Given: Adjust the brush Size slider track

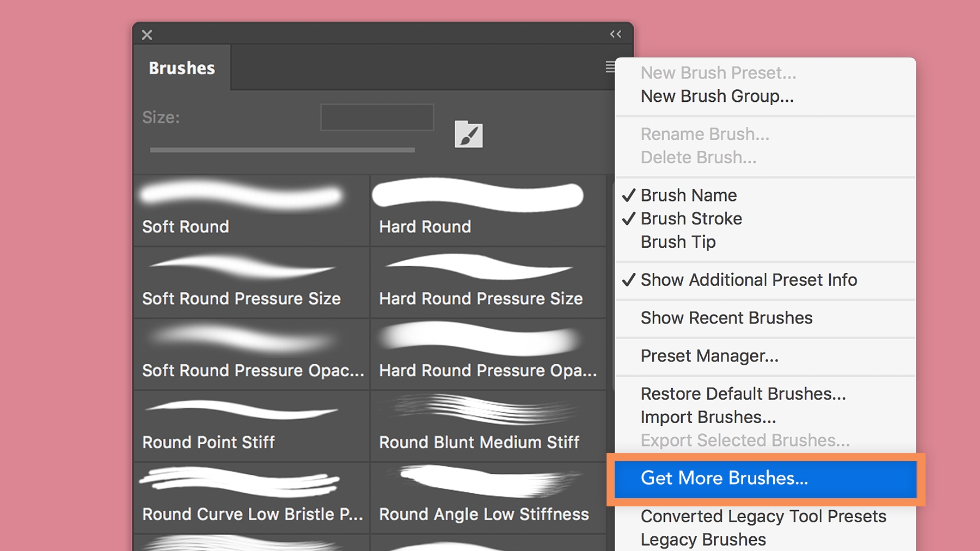Looking at the screenshot, I should 282,150.
